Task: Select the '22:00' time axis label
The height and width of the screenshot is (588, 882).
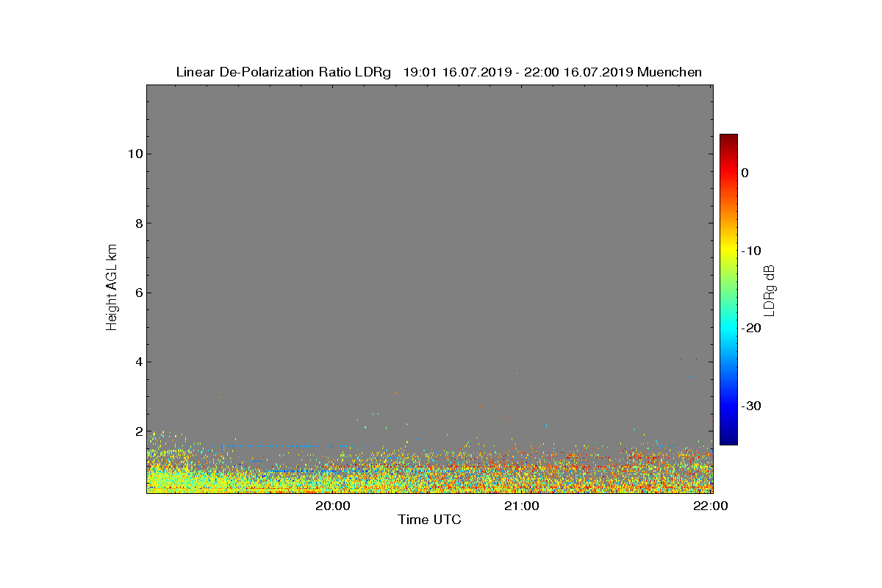Action: pos(711,506)
